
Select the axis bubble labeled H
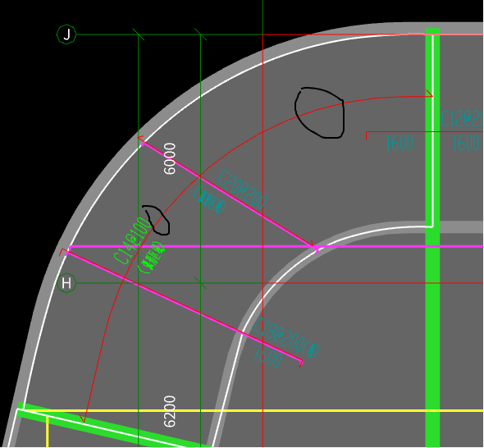66,283
